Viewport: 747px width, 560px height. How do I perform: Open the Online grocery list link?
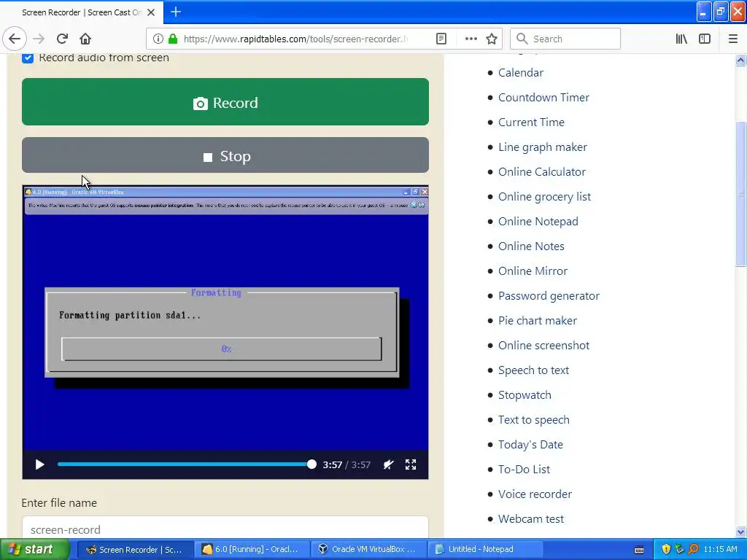tap(544, 197)
